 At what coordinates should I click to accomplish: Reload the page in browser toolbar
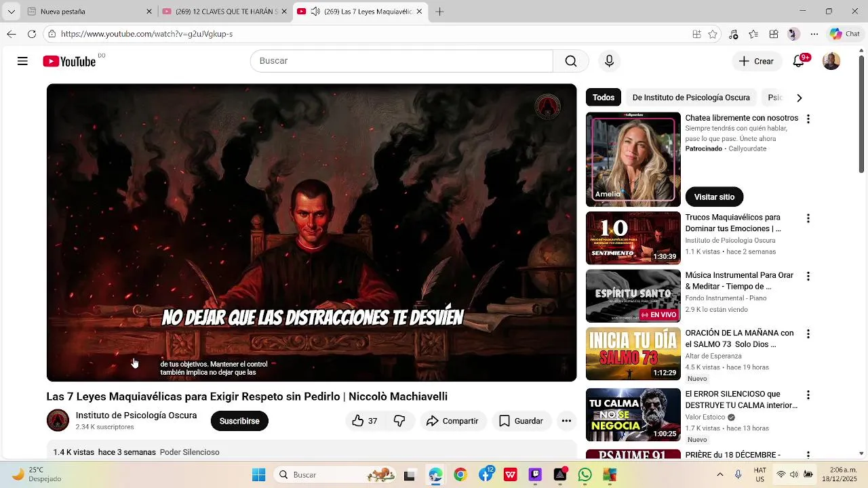[x=32, y=34]
